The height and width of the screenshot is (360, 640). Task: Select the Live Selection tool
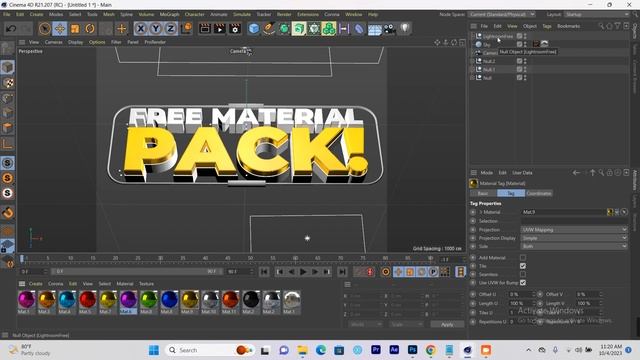click(44, 29)
